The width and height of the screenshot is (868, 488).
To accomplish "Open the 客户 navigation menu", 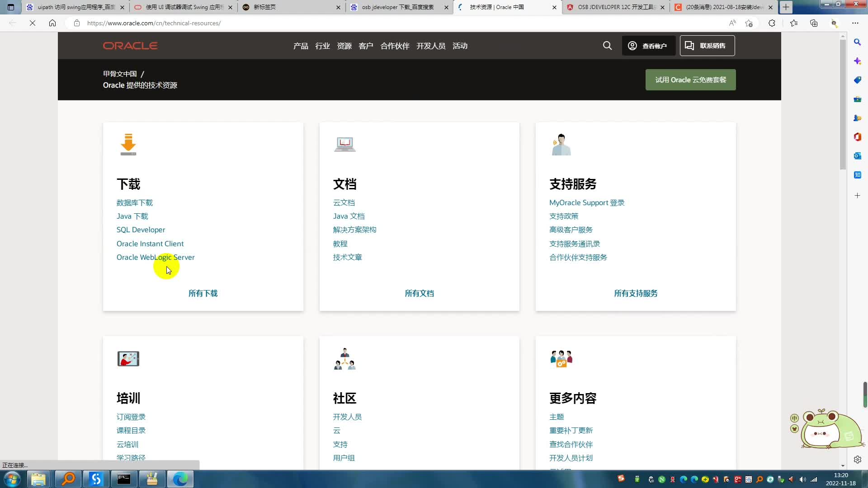I will point(366,46).
